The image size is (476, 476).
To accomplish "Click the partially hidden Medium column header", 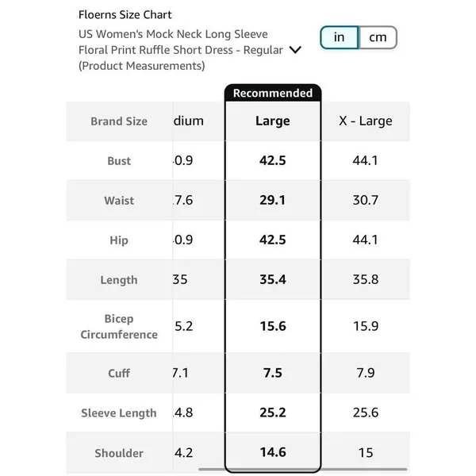I will 198,121.
